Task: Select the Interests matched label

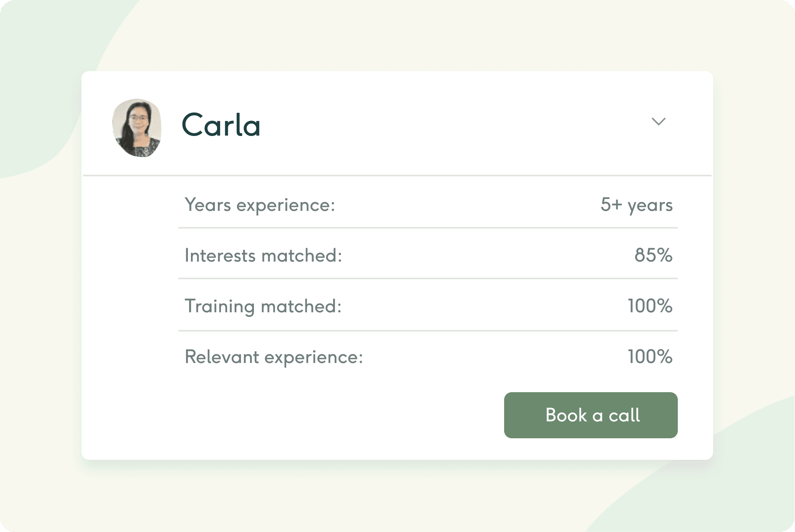Action: coord(263,255)
